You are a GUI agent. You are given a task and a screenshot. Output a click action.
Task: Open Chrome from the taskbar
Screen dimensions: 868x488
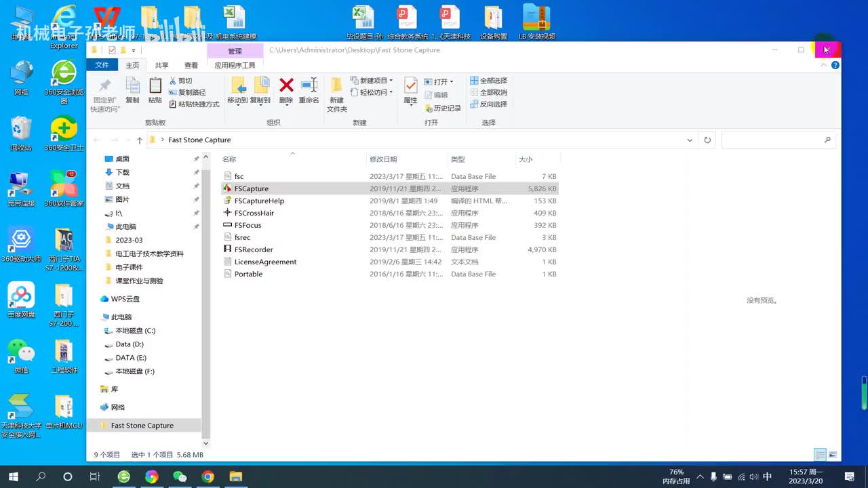click(x=208, y=476)
